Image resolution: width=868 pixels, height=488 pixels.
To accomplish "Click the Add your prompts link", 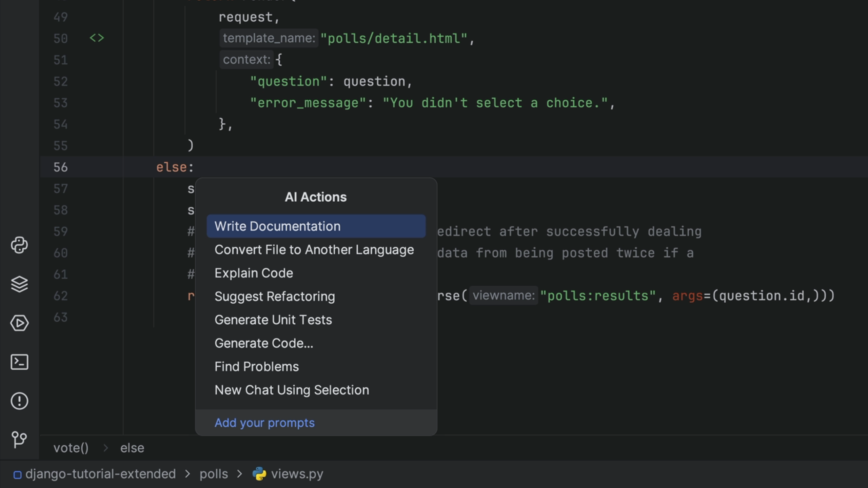I will click(x=264, y=423).
